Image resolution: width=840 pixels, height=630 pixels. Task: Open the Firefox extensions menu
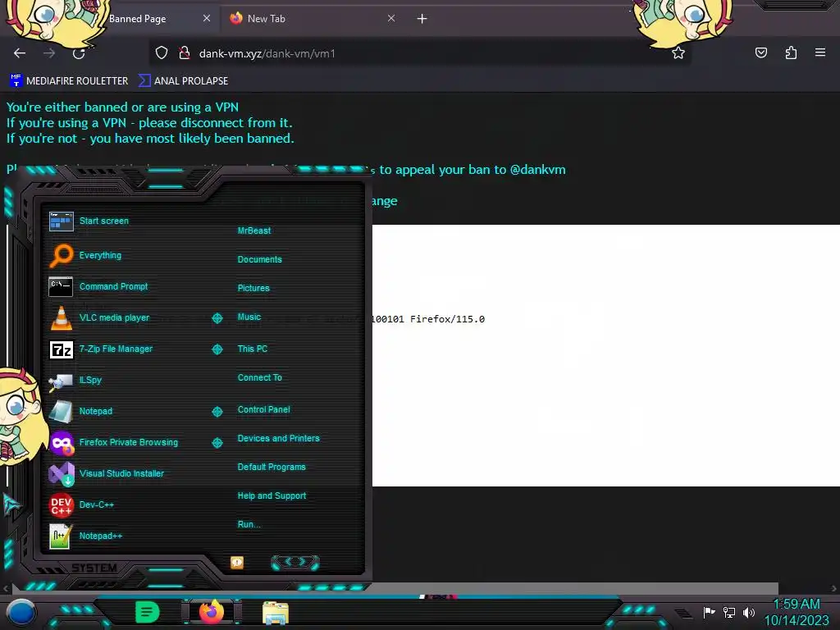click(x=791, y=53)
